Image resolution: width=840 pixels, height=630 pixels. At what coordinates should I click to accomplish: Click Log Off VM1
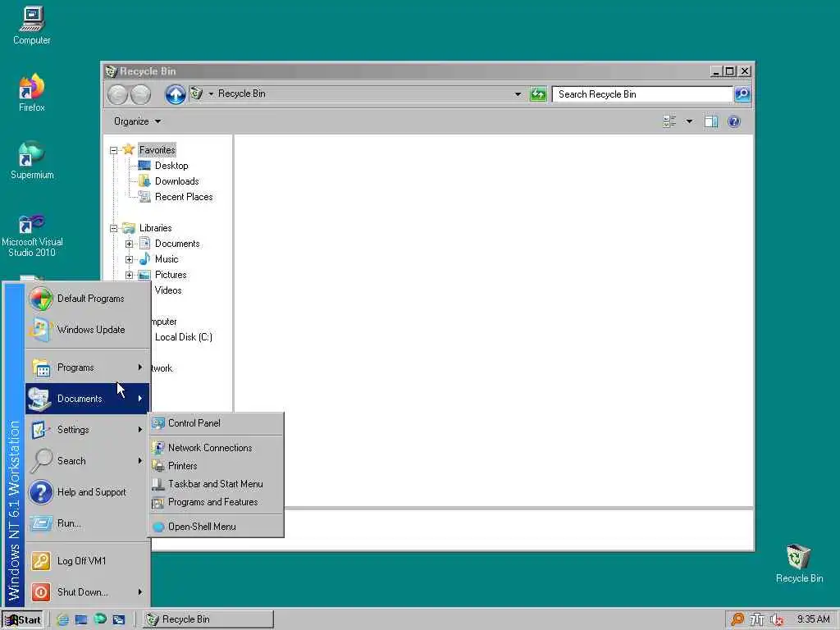(87, 561)
